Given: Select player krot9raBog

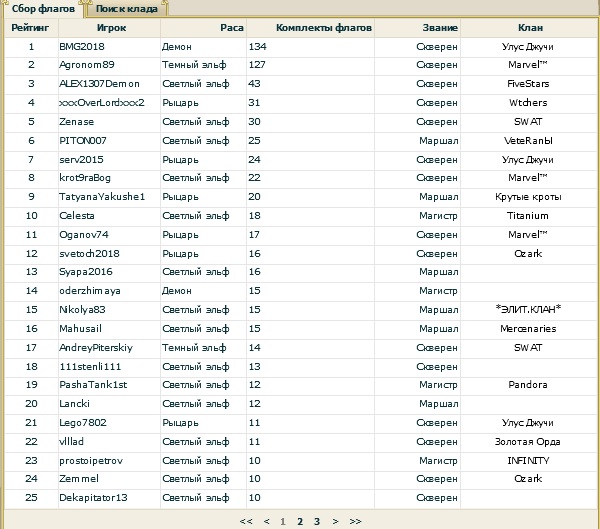Looking at the screenshot, I should tap(85, 178).
